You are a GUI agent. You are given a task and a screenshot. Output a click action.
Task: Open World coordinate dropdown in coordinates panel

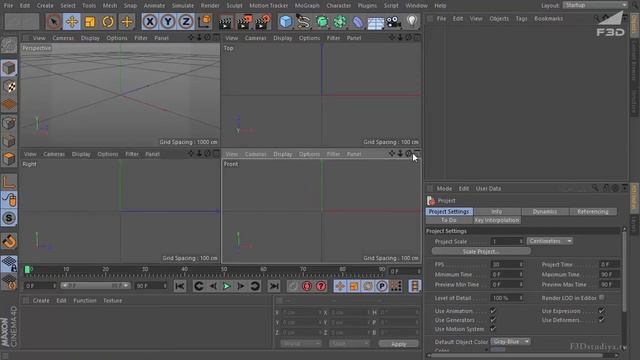(301, 344)
